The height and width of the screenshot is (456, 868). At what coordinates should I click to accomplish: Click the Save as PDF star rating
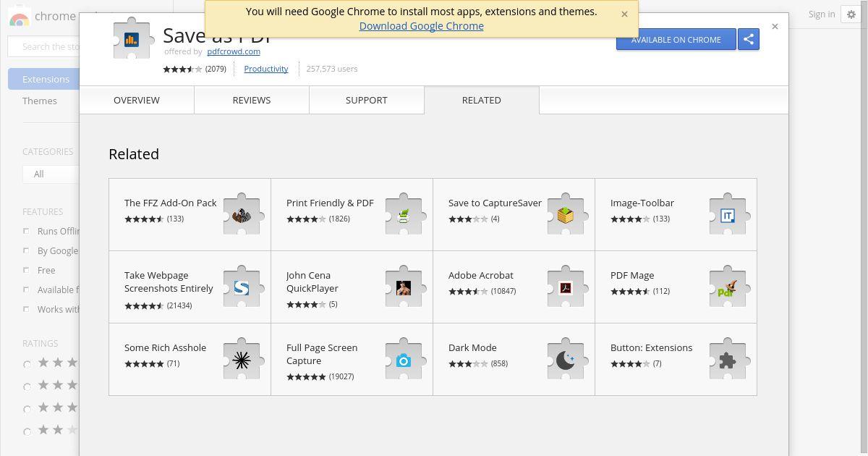[183, 69]
